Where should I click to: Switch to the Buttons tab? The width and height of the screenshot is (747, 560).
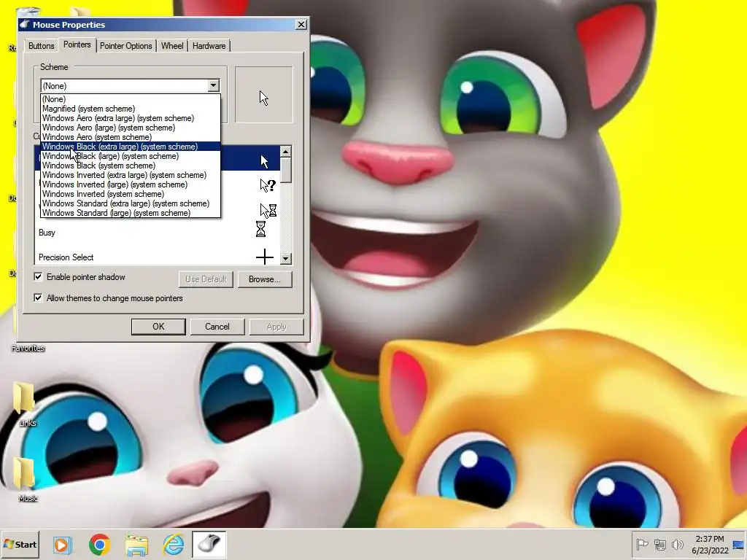(41, 46)
